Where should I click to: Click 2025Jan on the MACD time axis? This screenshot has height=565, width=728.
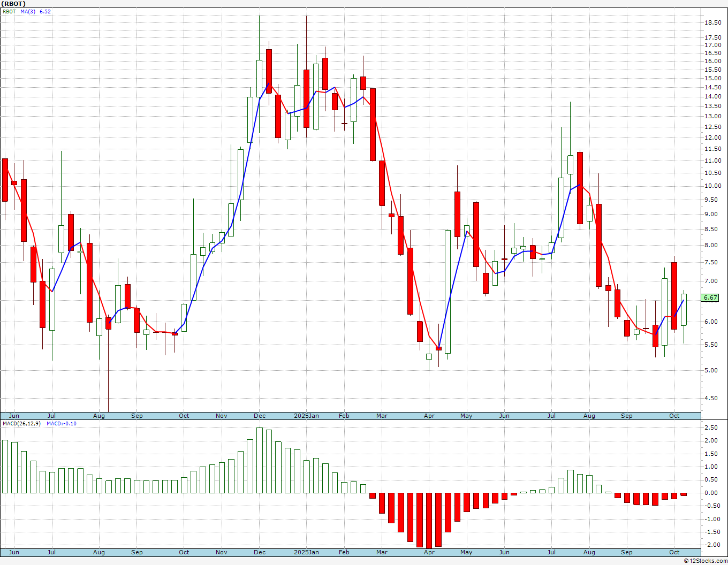click(307, 552)
